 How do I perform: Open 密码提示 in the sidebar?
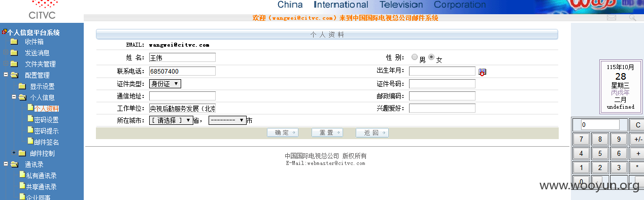coord(46,131)
